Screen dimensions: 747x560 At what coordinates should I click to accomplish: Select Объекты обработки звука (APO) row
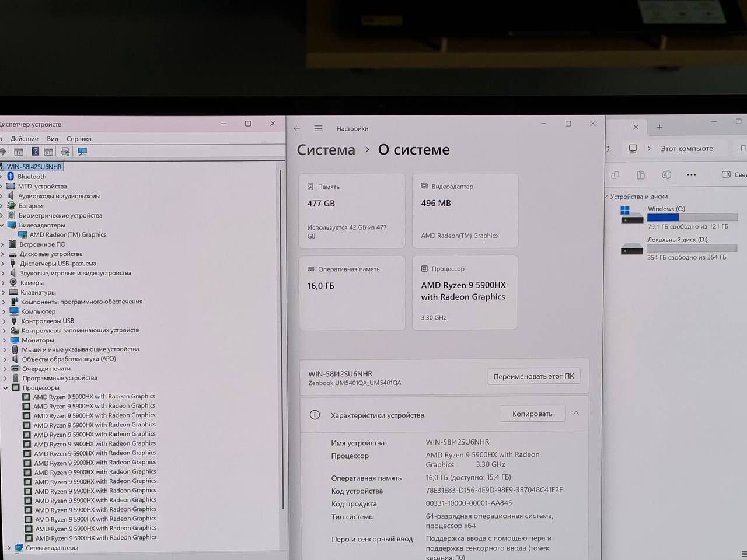[x=69, y=359]
